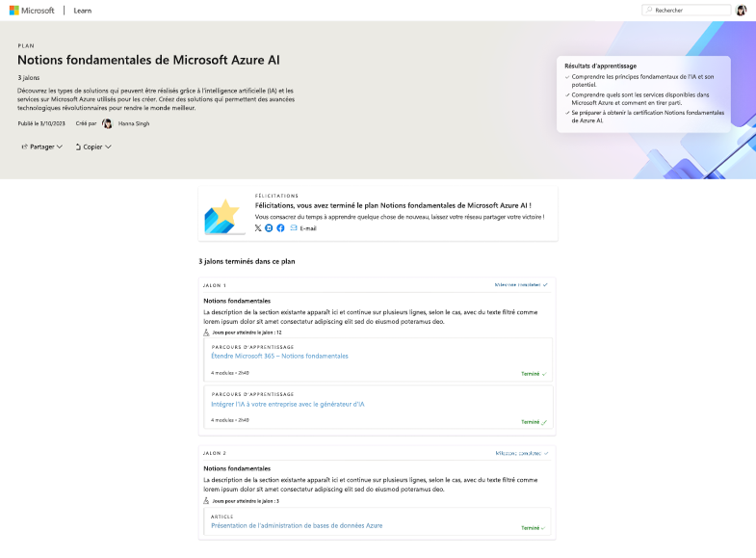756x558 pixels.
Task: Click '3 jalons terminés dans ce plan'
Action: pos(247,261)
